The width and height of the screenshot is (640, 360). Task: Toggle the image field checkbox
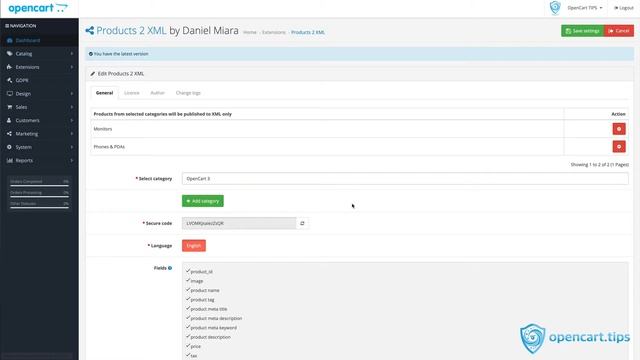[188, 280]
